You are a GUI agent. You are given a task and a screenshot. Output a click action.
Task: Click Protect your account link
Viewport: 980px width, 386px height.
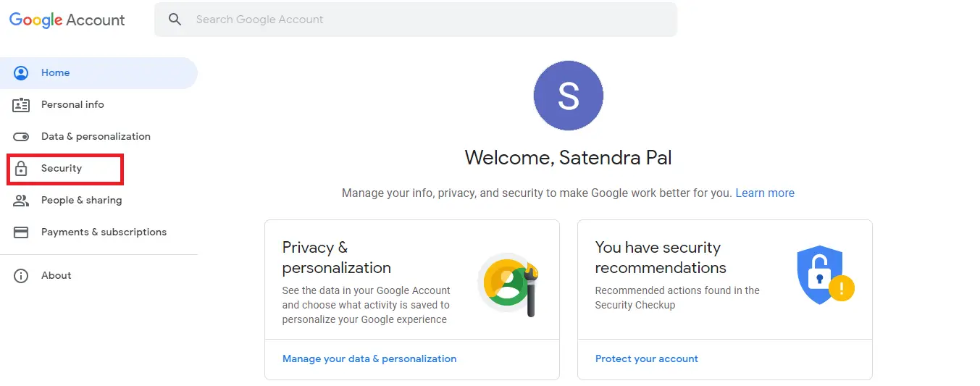[x=647, y=358]
